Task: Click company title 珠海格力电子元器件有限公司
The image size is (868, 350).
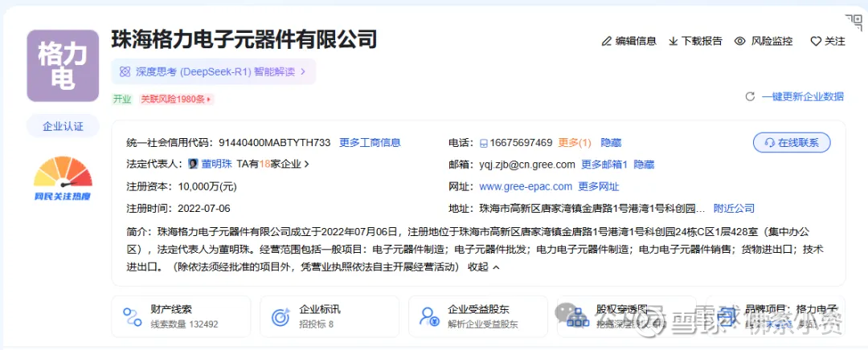Action: (x=244, y=40)
